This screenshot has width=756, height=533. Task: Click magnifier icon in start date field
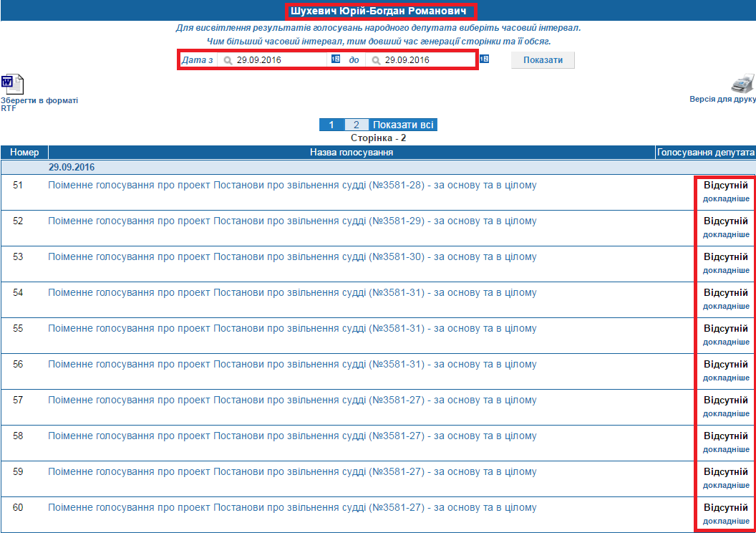click(228, 61)
